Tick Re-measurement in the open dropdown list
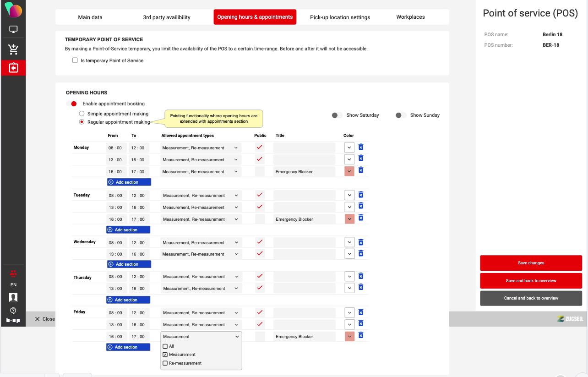The height and width of the screenshot is (377, 588). pyautogui.click(x=165, y=363)
